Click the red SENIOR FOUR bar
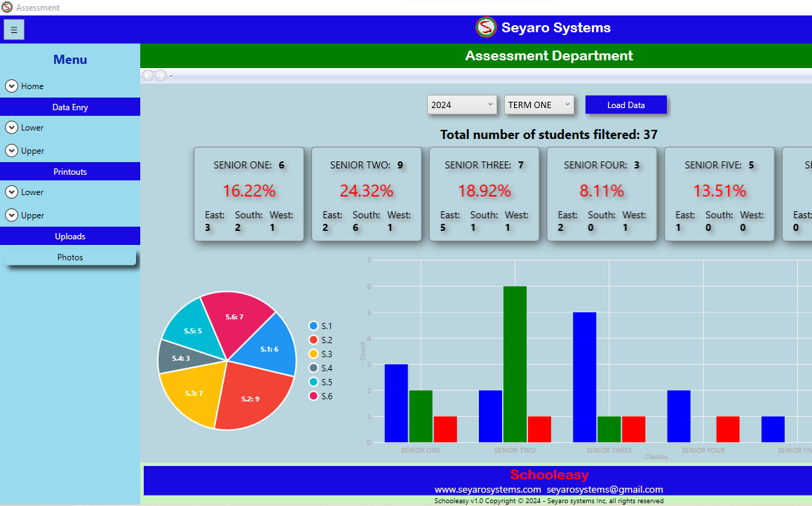This screenshot has width=812, height=506. pos(728,430)
